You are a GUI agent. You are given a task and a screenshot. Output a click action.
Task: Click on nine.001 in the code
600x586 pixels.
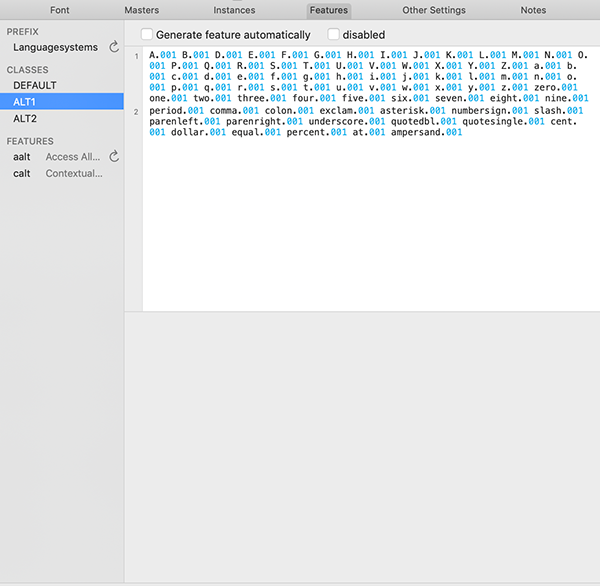tap(567, 98)
